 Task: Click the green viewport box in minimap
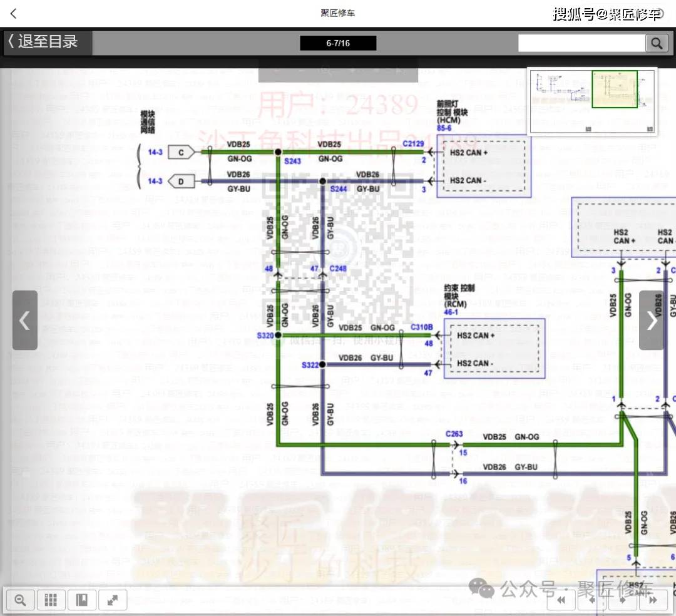[x=614, y=89]
